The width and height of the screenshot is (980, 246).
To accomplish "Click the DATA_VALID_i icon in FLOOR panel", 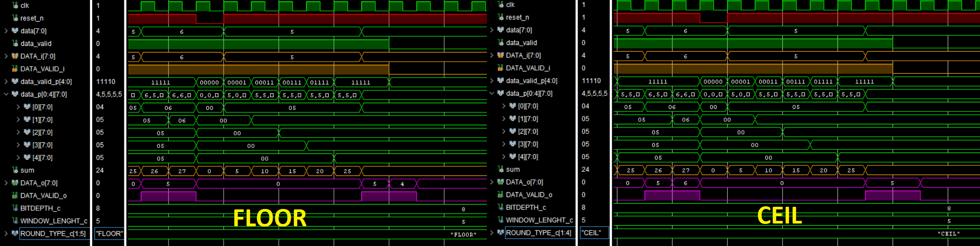I will 15,69.
